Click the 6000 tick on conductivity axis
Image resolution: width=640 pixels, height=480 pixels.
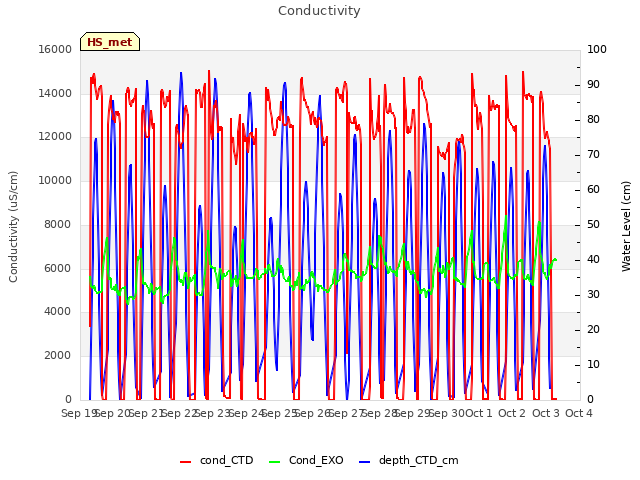tap(58, 268)
